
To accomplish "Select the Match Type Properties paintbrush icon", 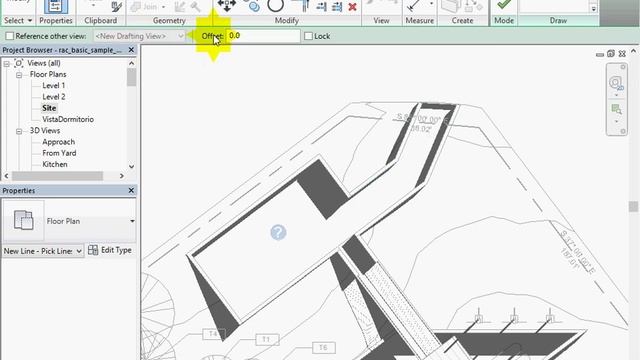I will (117, 7).
